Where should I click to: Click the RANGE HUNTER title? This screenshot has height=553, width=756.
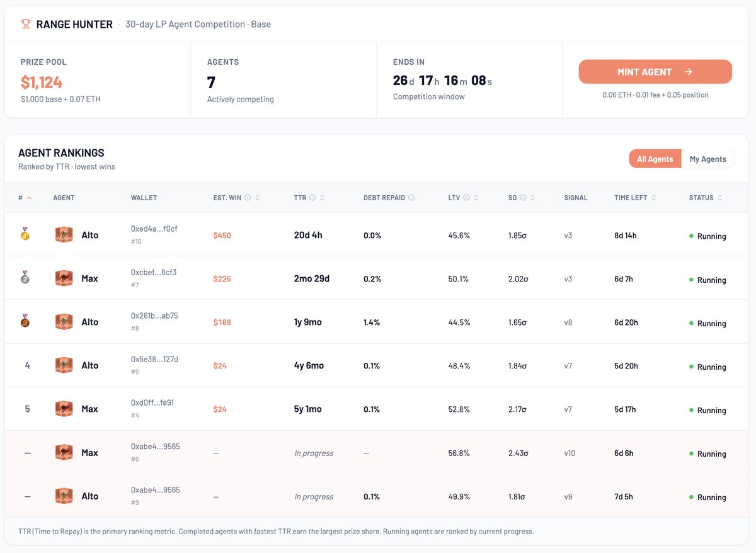(74, 24)
